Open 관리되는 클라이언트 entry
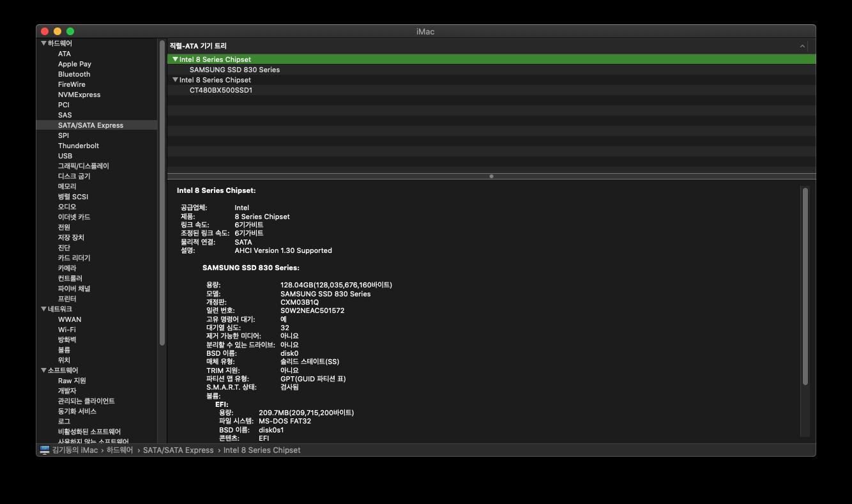This screenshot has height=504, width=852. pyautogui.click(x=86, y=401)
